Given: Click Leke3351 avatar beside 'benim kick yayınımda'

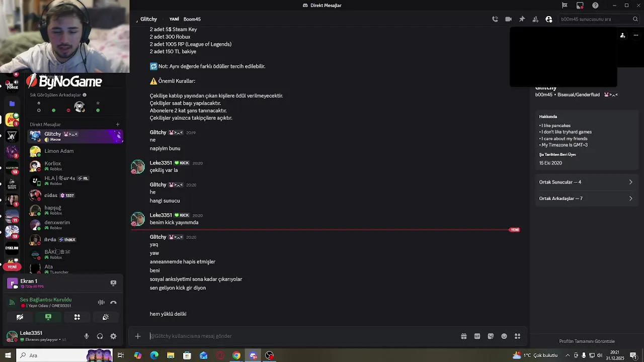Looking at the screenshot, I should pos(137,219).
